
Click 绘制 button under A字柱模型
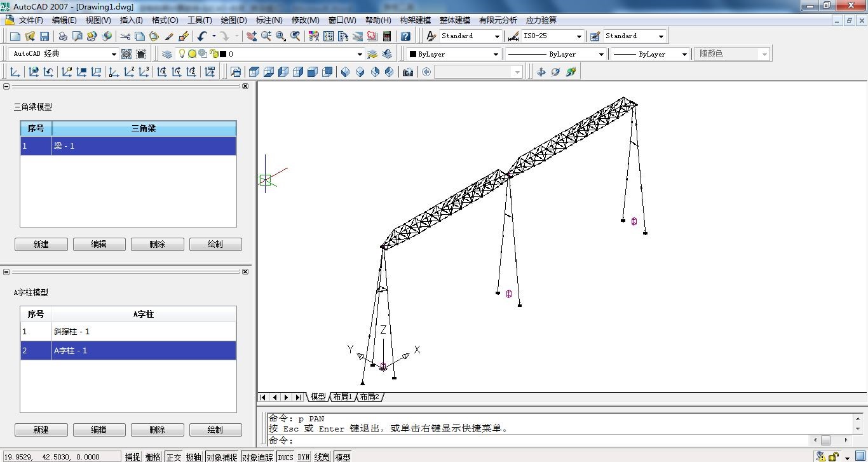click(215, 430)
